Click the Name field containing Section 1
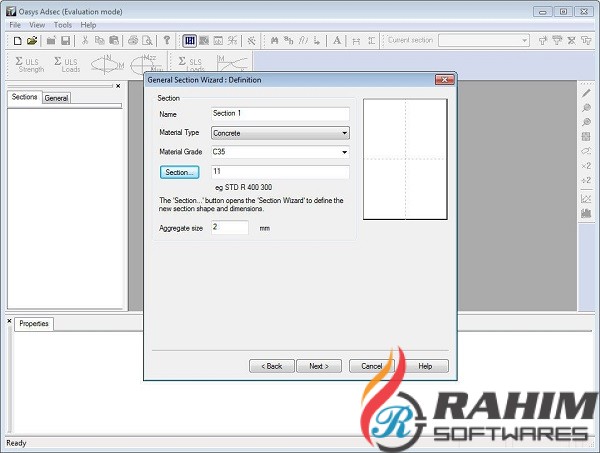Image resolution: width=600 pixels, height=453 pixels. pyautogui.click(x=280, y=114)
